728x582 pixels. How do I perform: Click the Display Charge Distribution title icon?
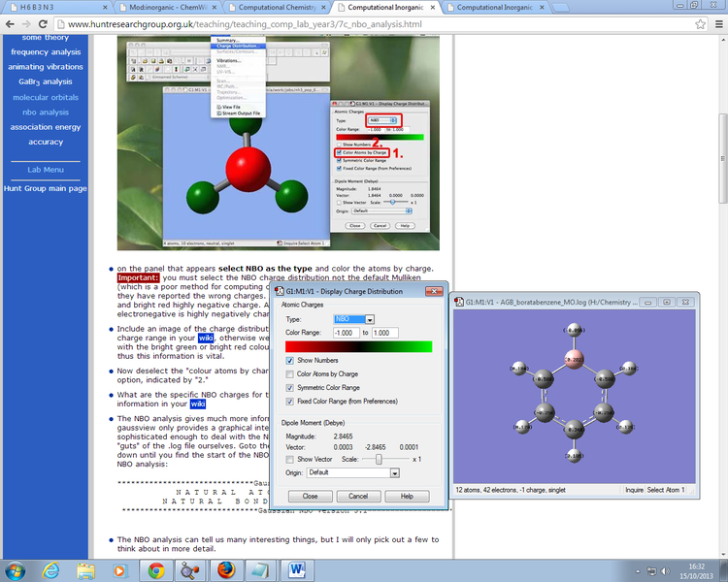click(280, 291)
